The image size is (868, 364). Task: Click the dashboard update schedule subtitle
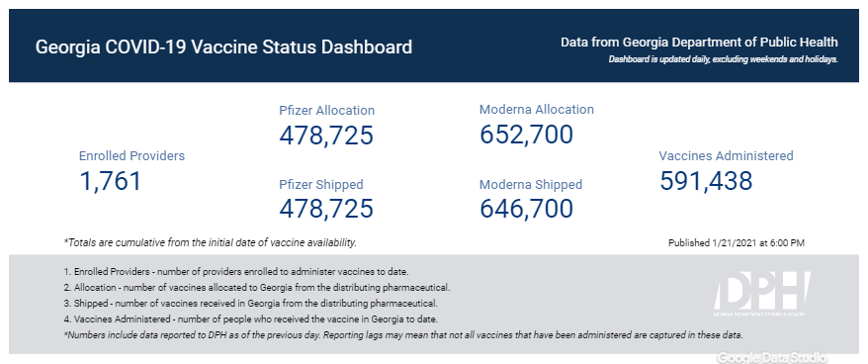[723, 59]
